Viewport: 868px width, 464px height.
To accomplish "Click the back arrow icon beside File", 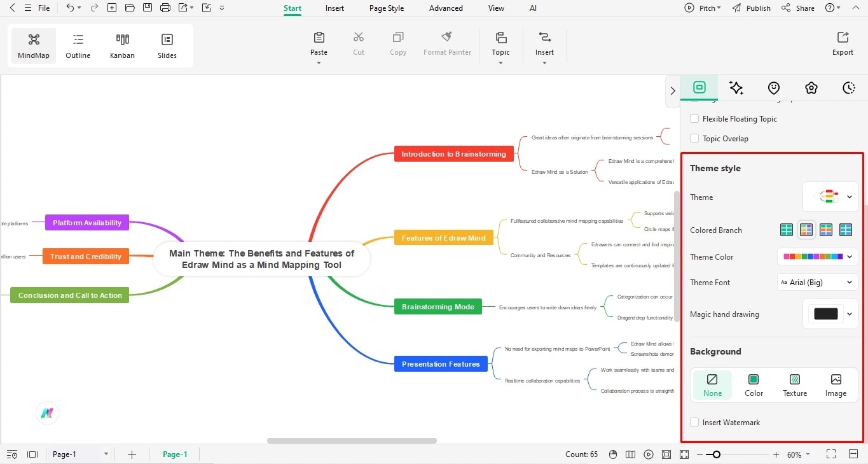I will 11,8.
